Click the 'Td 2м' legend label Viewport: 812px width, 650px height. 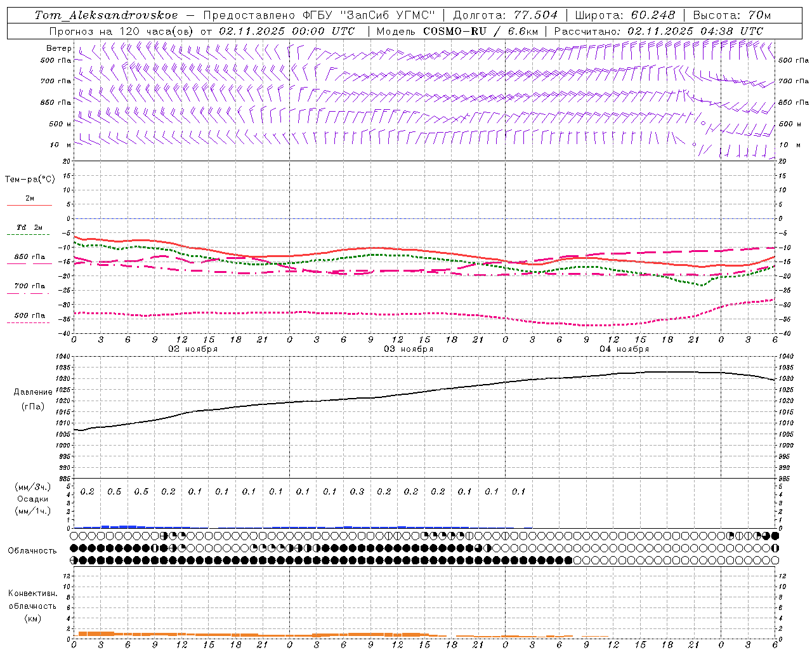click(29, 227)
